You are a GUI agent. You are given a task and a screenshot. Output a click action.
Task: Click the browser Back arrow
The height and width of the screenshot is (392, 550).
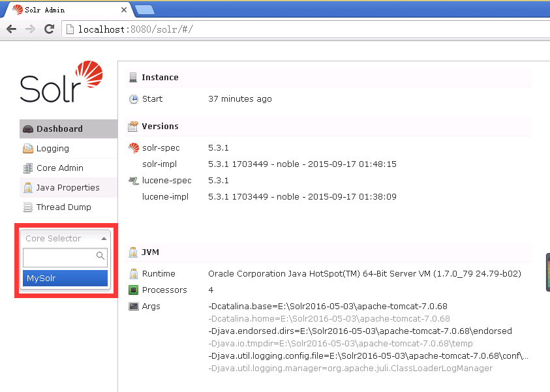(12, 29)
